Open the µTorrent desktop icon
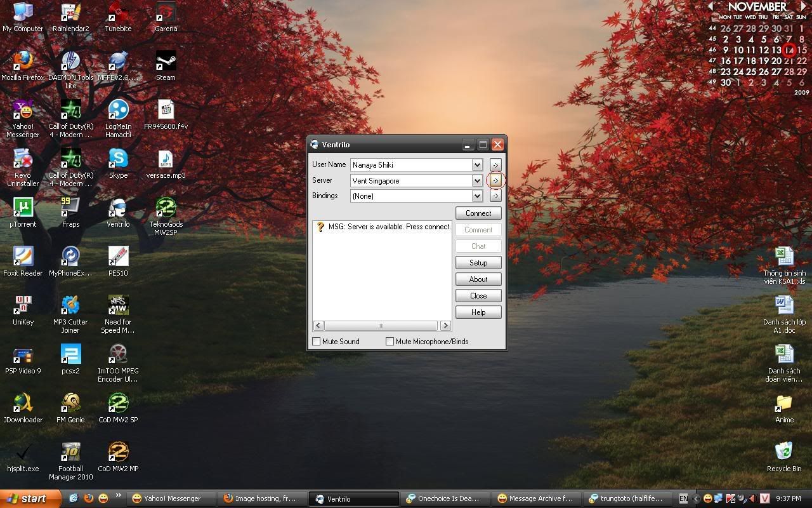 (23, 213)
